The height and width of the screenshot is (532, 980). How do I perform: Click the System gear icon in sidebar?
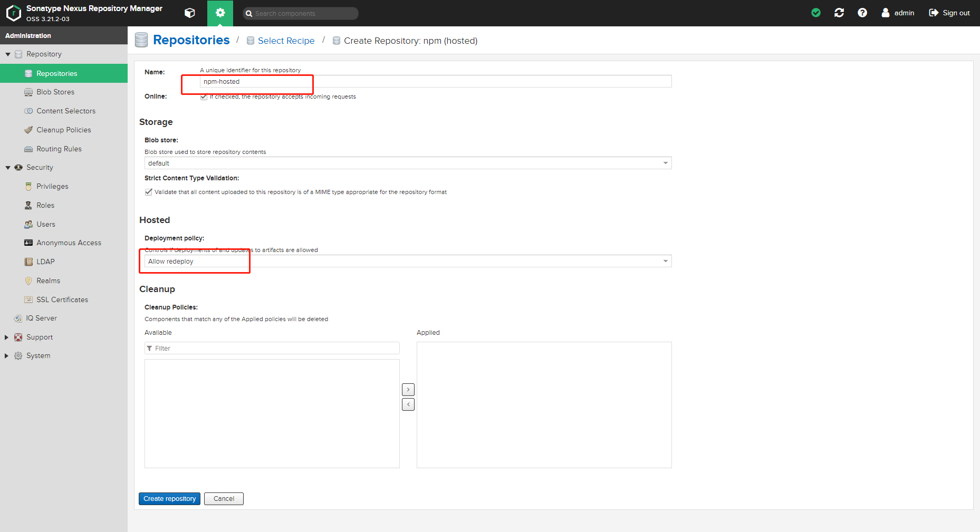click(x=18, y=356)
